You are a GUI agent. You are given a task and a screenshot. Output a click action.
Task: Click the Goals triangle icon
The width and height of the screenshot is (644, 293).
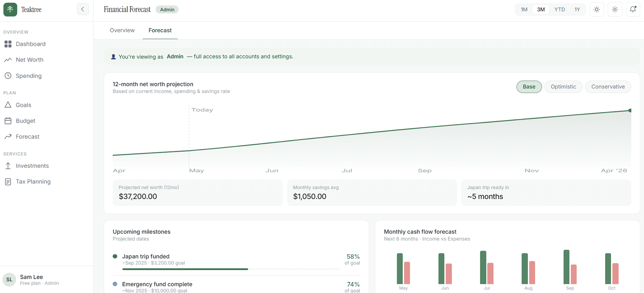8,105
